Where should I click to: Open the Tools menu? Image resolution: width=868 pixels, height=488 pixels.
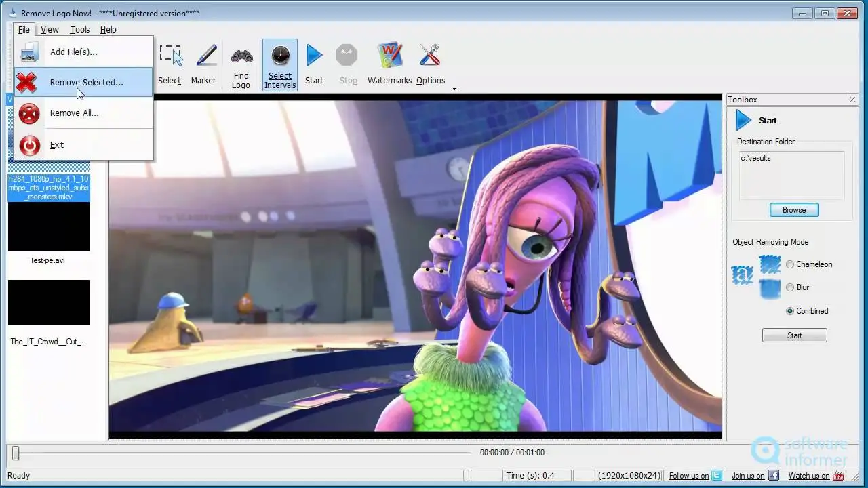tap(79, 29)
